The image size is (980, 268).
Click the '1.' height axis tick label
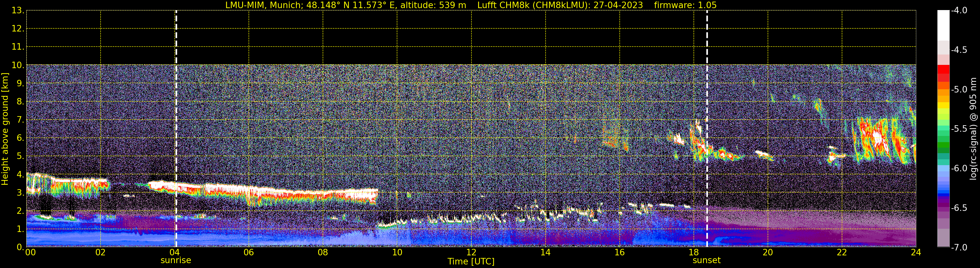tap(20, 229)
